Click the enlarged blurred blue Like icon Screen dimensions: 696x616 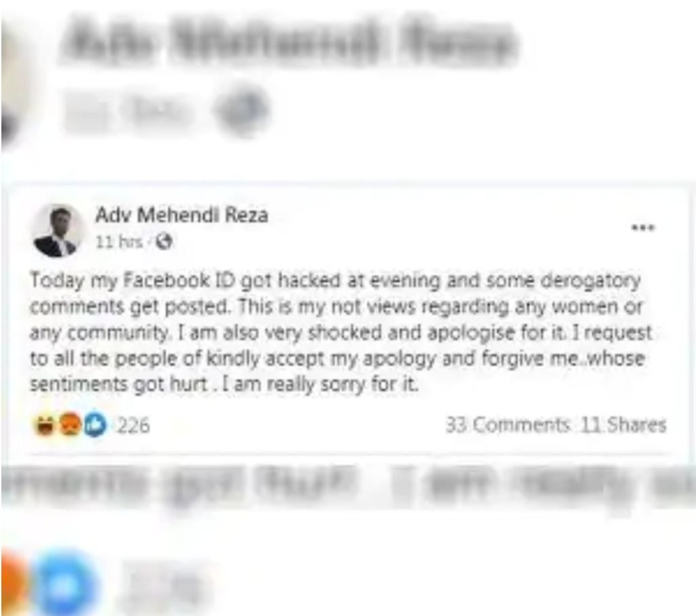coord(67,582)
